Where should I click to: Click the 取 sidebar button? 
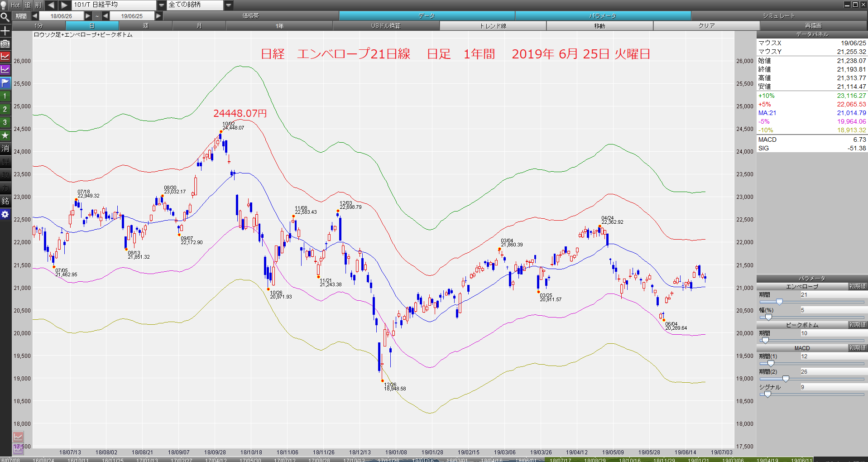5,175
